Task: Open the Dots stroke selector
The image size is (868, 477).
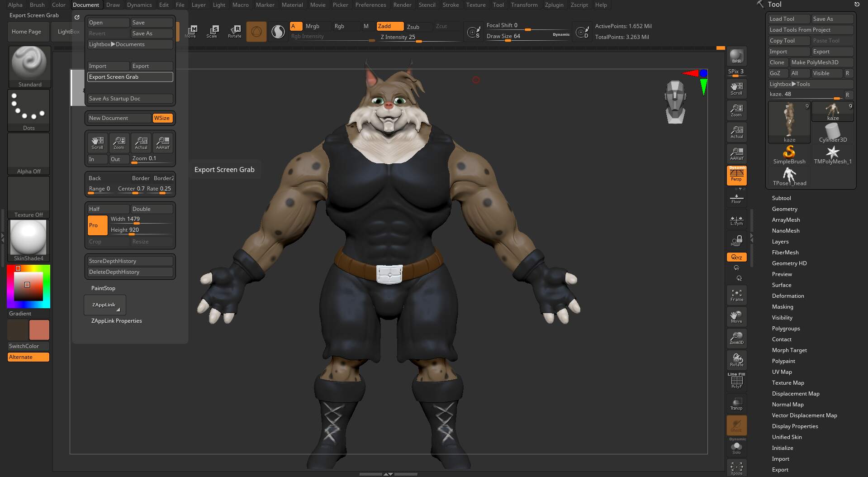Action: pos(28,110)
